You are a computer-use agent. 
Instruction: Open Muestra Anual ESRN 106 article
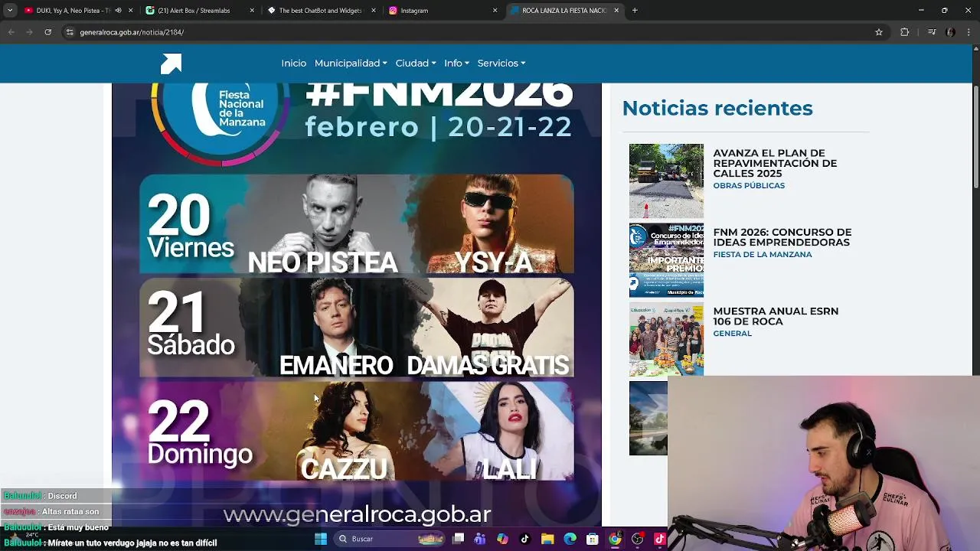pos(776,316)
